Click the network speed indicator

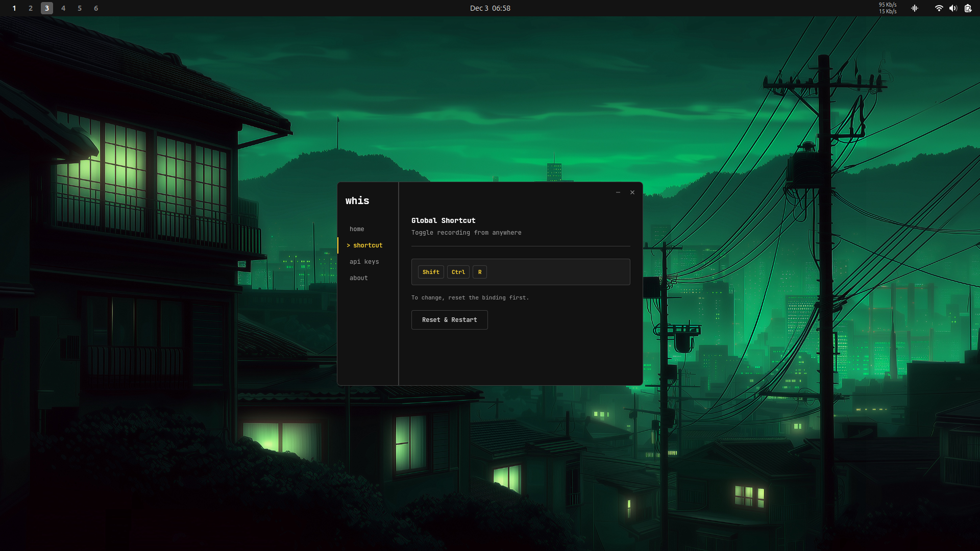[887, 8]
